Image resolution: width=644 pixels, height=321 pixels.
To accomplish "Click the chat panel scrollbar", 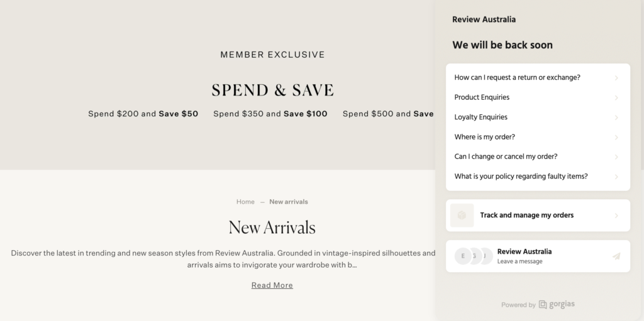I will [642, 85].
